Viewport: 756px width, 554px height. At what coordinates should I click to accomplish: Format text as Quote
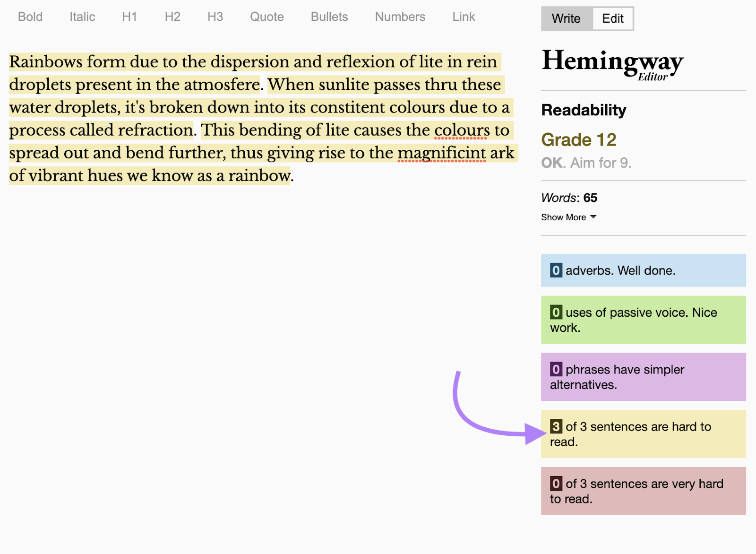click(267, 17)
